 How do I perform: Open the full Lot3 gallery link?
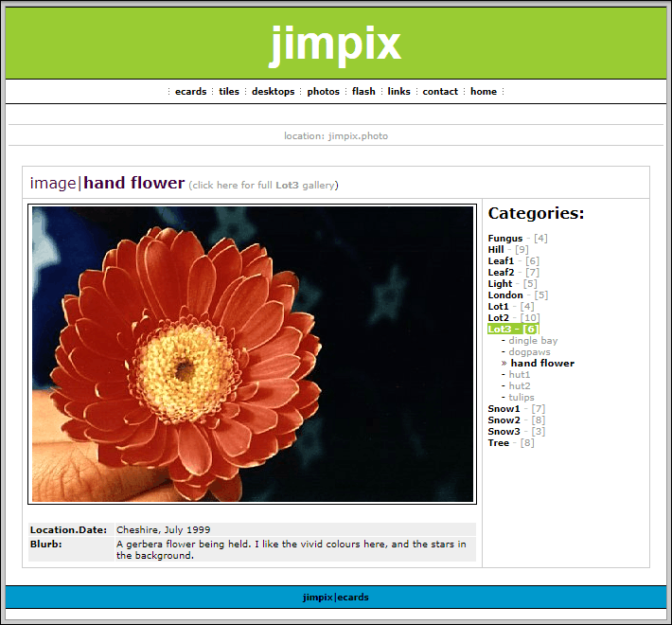[x=263, y=186]
